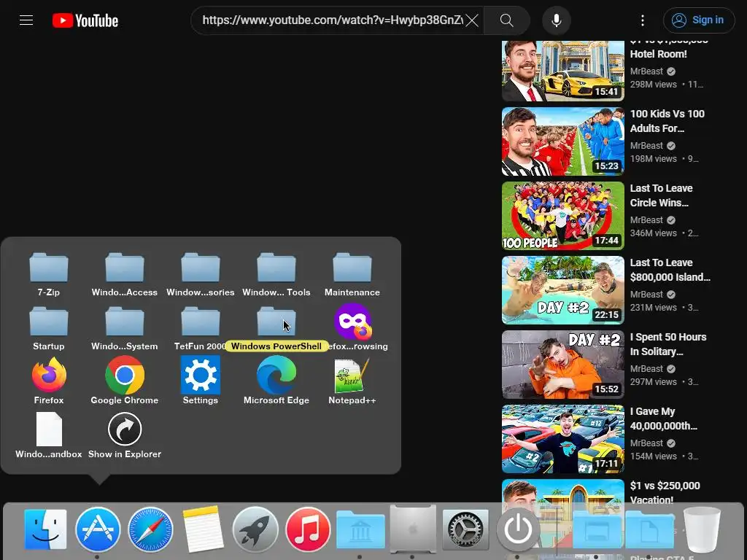Open the Windows PowerShell folder
The width and height of the screenshot is (747, 560).
click(276, 329)
